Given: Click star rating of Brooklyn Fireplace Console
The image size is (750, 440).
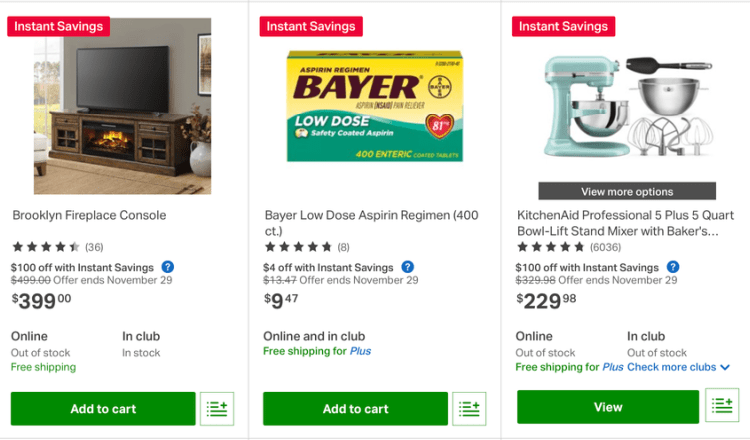Looking at the screenshot, I should [x=46, y=247].
